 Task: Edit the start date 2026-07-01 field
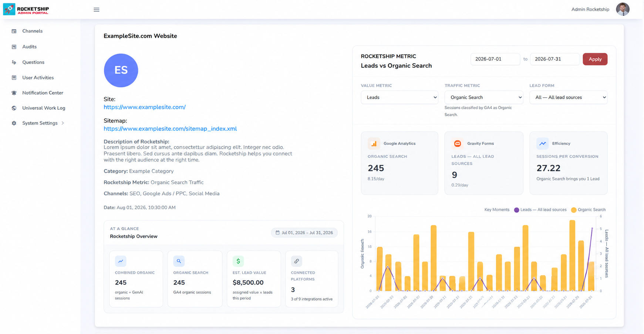495,59
